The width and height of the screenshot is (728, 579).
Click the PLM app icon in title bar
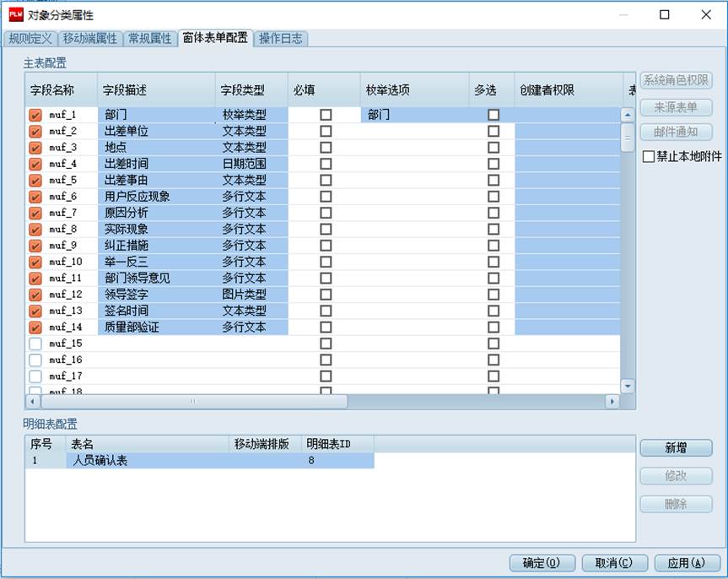tap(16, 14)
